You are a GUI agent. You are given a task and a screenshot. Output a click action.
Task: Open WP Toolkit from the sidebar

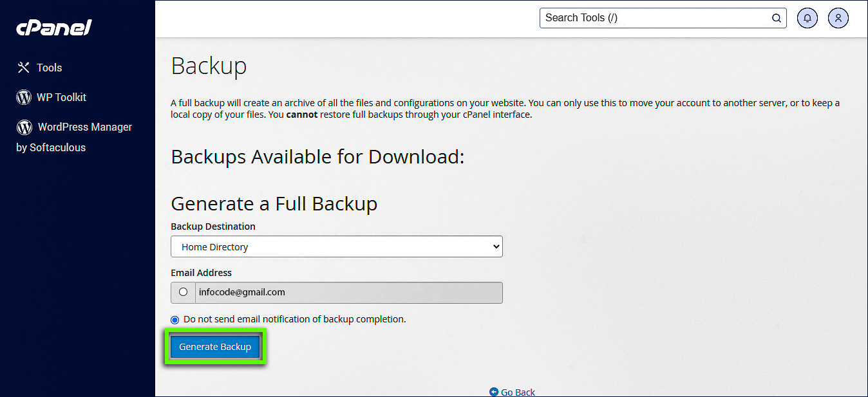pos(61,97)
